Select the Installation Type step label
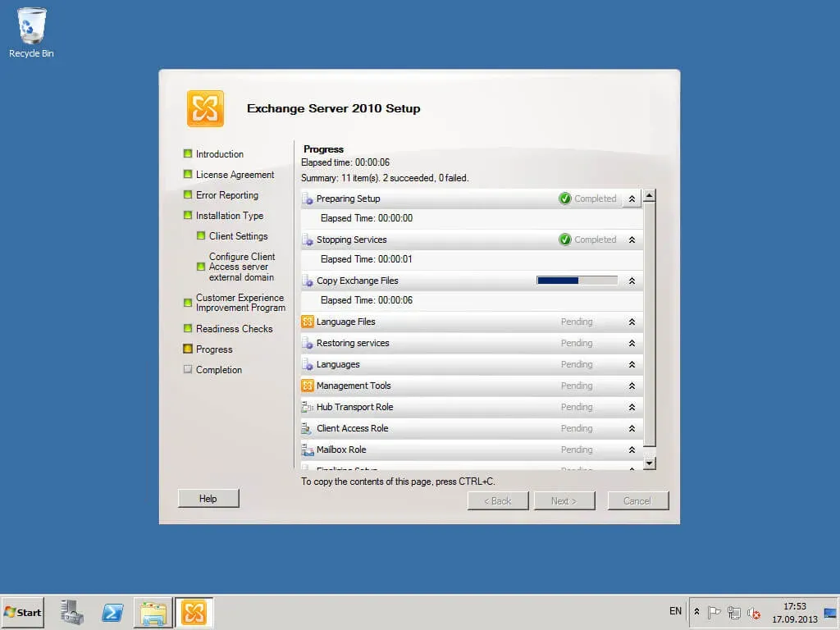The height and width of the screenshot is (630, 840). (230, 216)
